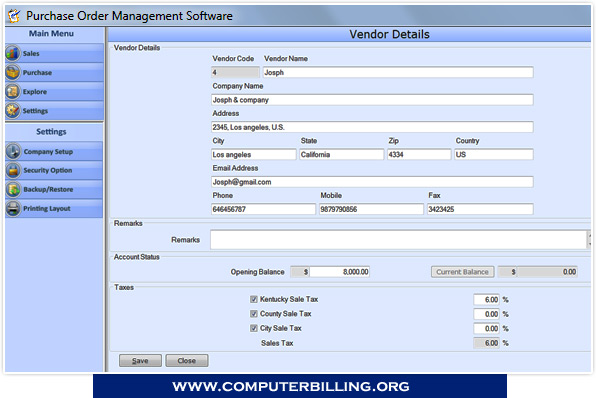Click the Main Menu header

[51, 33]
